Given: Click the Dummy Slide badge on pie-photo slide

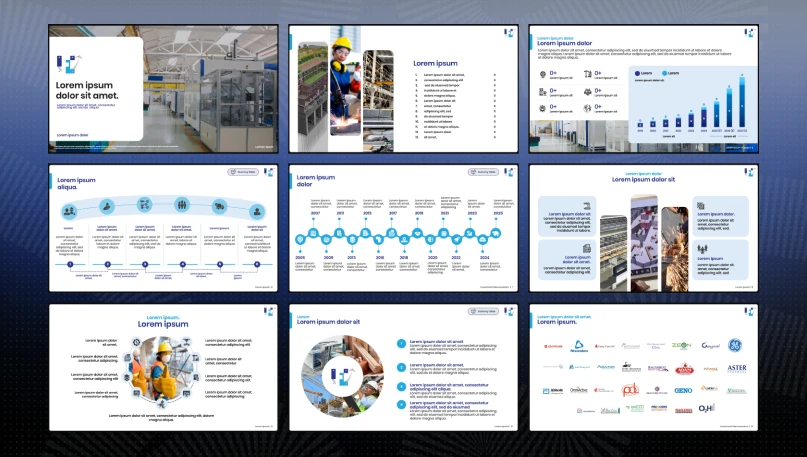Looking at the screenshot, I should tap(483, 311).
